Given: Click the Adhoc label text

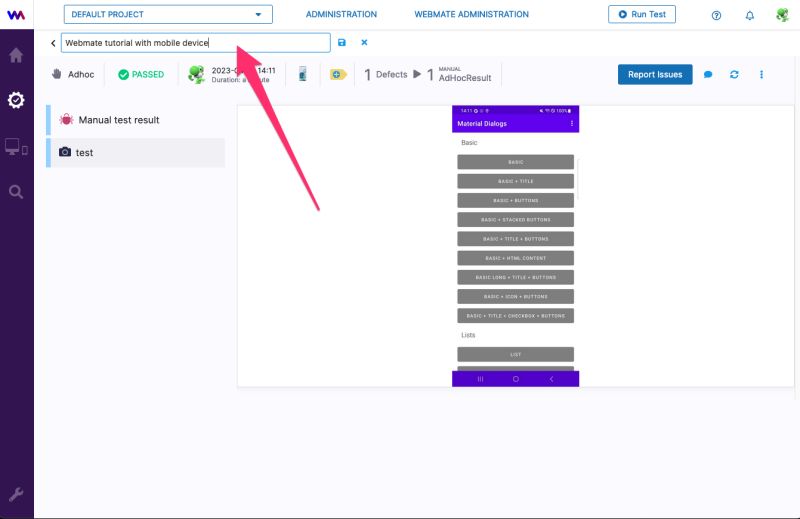Looking at the screenshot, I should click(x=81, y=75).
